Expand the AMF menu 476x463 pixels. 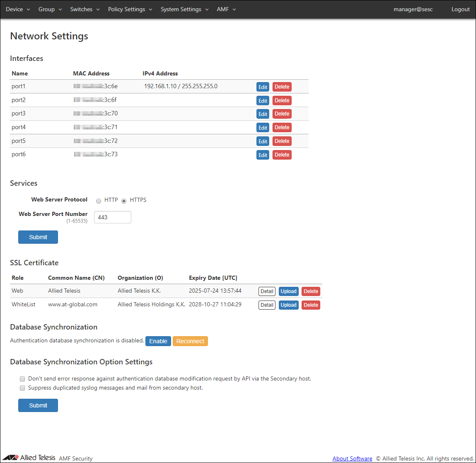pos(226,9)
